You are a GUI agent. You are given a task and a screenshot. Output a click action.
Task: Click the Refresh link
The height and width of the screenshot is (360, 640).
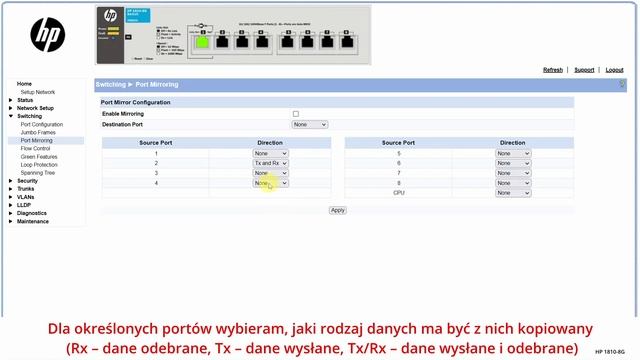(553, 70)
